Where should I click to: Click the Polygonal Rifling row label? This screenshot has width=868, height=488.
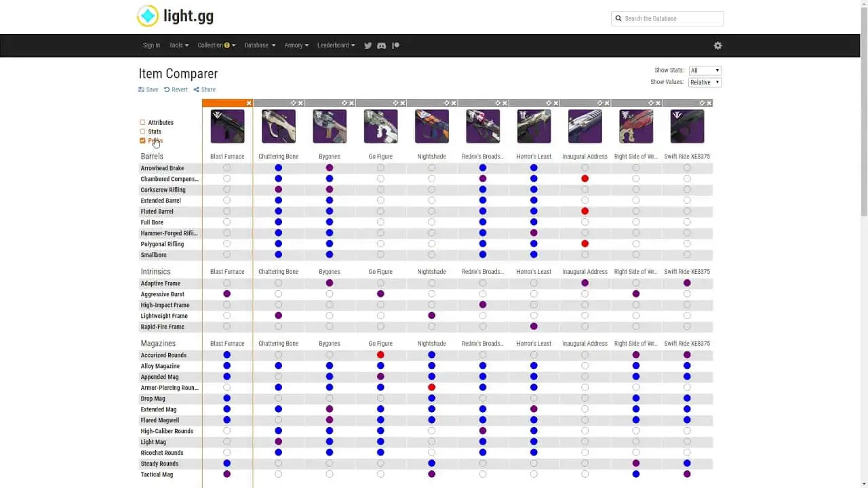(162, 244)
